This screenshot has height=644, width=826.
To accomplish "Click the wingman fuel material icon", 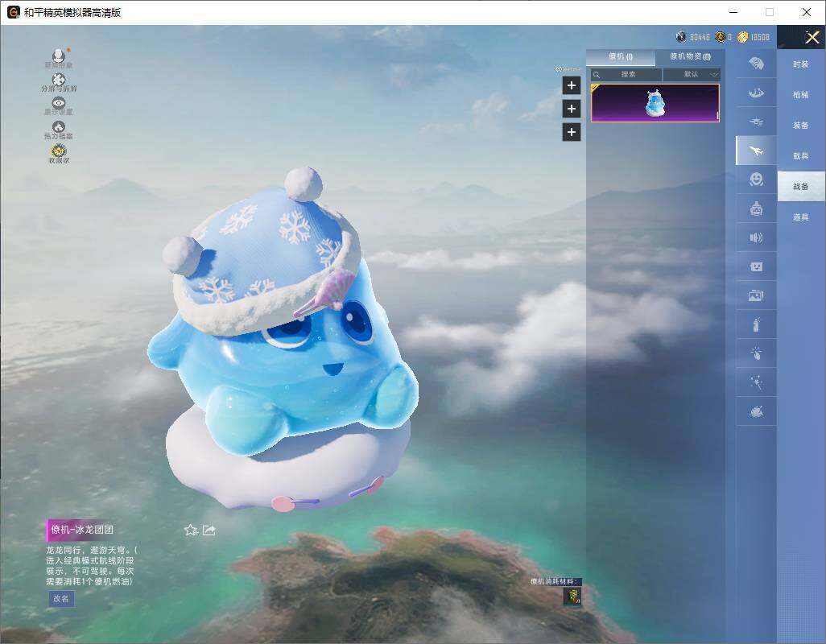I will pyautogui.click(x=572, y=596).
